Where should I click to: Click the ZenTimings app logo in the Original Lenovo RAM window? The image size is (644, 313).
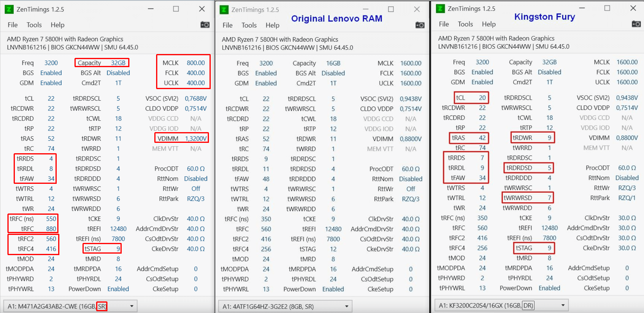(x=224, y=10)
